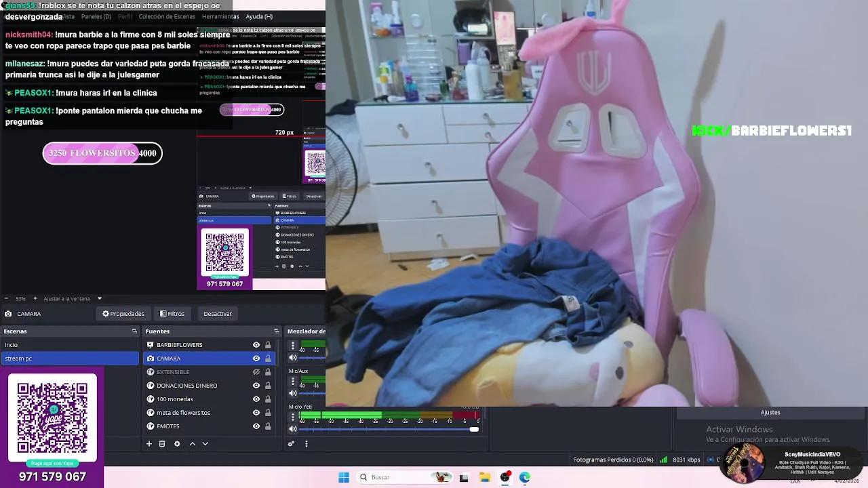Open Windows Start menu
Viewport: 868px width, 488px height.
click(344, 477)
